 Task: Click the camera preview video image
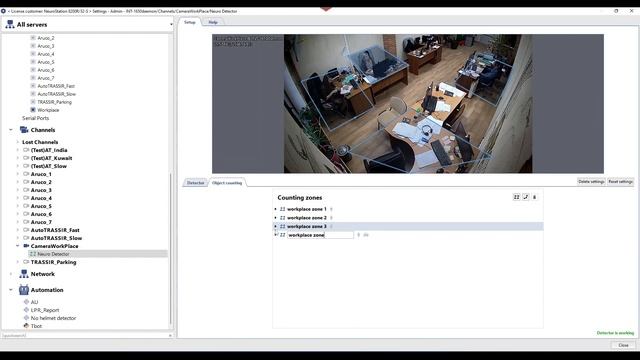click(x=408, y=104)
